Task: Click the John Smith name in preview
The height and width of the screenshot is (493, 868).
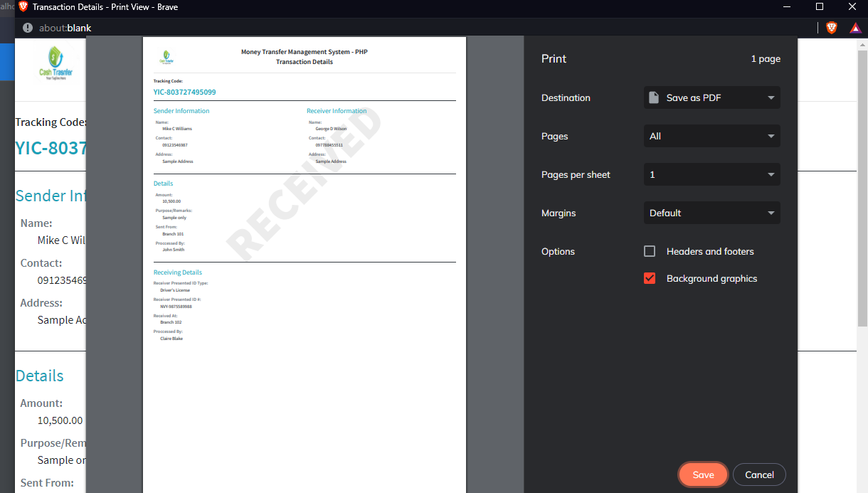Action: click(x=173, y=250)
